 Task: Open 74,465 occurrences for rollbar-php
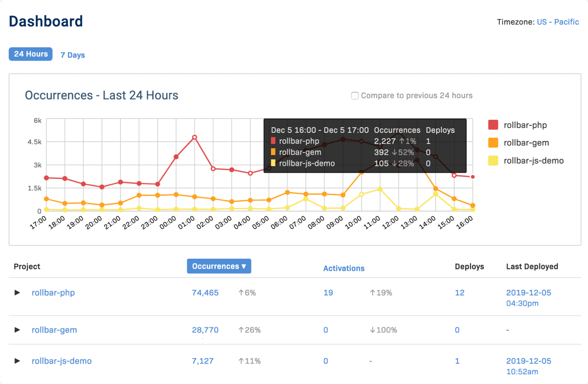click(205, 293)
